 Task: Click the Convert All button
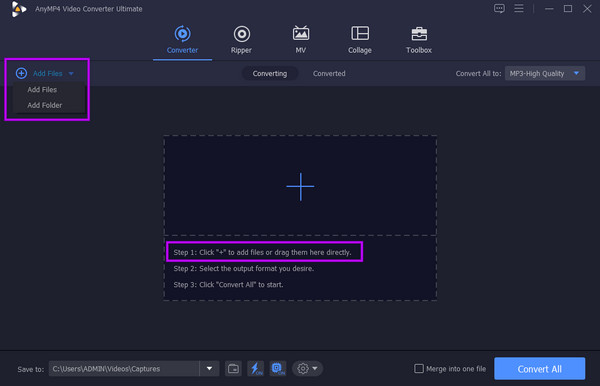[540, 369]
